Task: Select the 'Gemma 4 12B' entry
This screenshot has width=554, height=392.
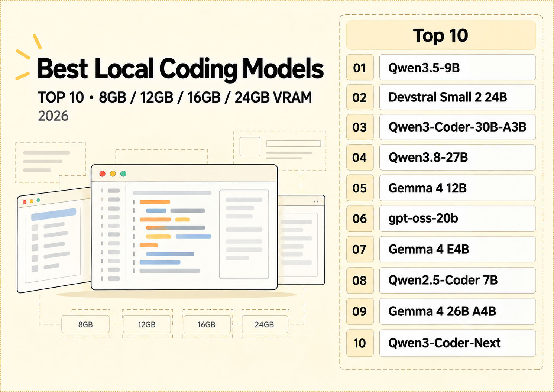Action: [457, 188]
